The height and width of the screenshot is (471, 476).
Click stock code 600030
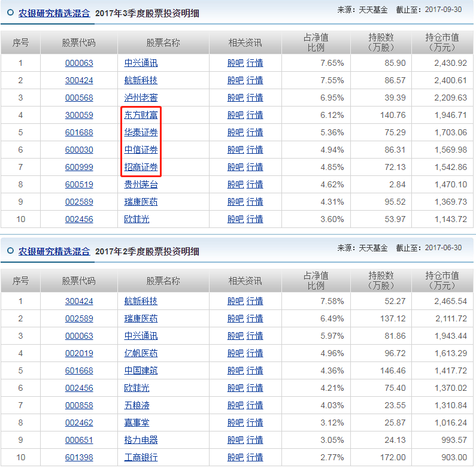point(79,150)
